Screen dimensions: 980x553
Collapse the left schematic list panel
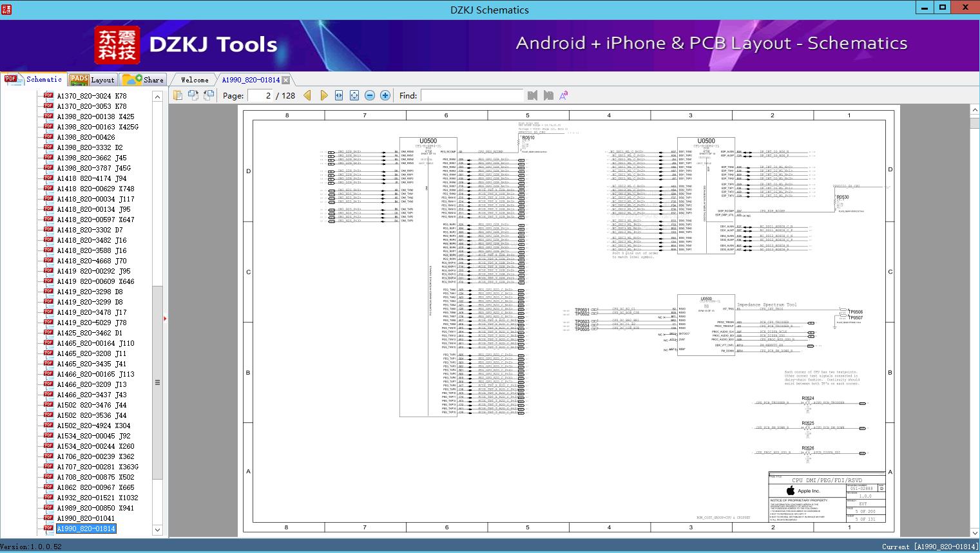[x=165, y=318]
